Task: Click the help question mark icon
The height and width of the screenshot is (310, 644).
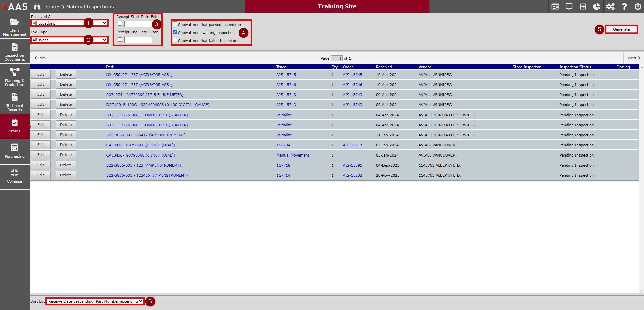Action: (x=624, y=7)
